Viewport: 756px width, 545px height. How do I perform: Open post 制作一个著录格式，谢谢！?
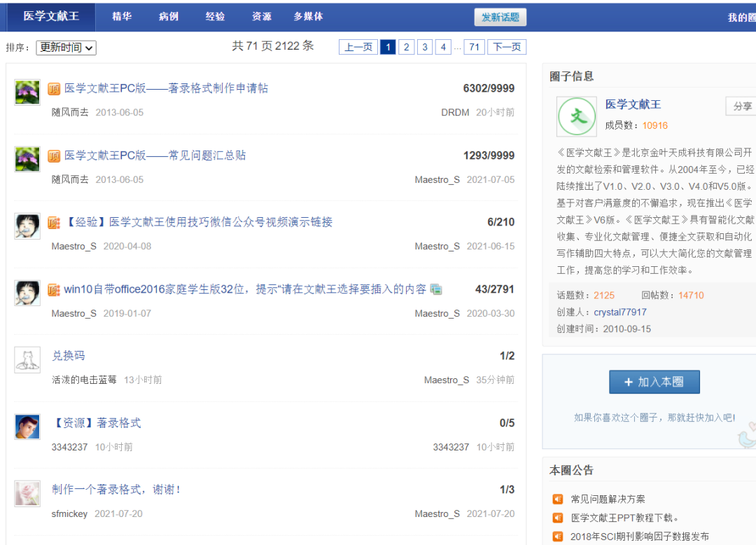click(117, 490)
